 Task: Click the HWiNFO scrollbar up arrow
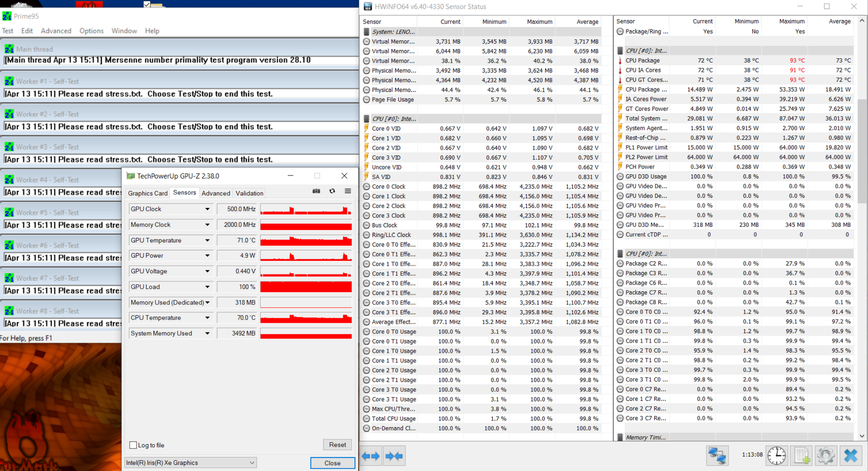click(862, 20)
